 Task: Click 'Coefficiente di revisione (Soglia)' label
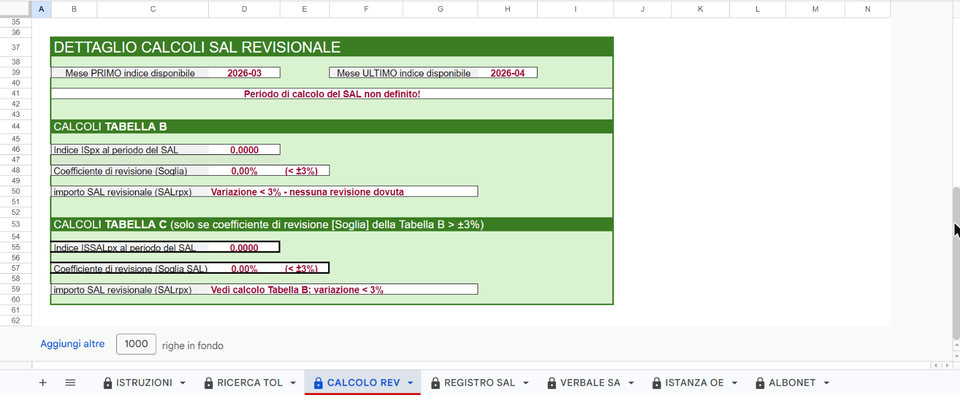pyautogui.click(x=120, y=170)
